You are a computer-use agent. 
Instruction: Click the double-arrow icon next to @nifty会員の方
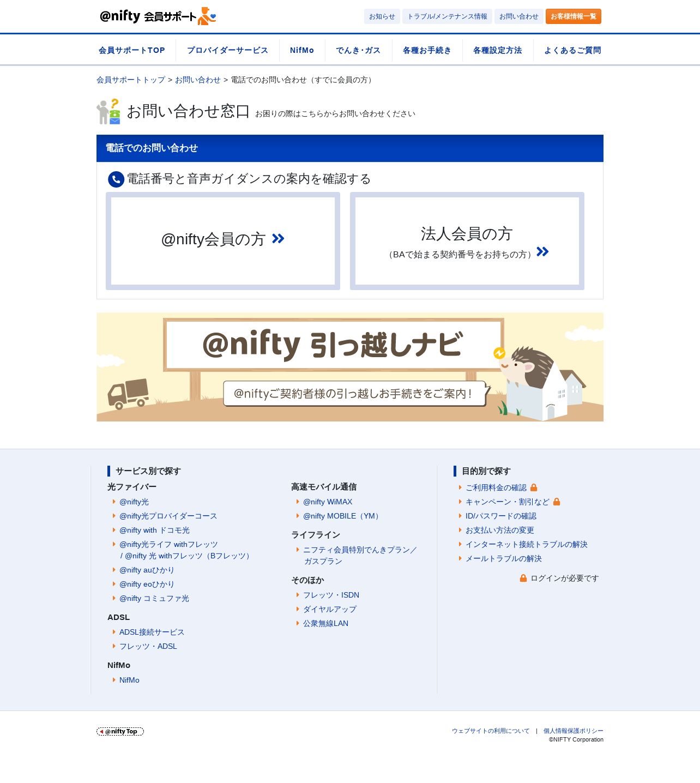pos(278,238)
